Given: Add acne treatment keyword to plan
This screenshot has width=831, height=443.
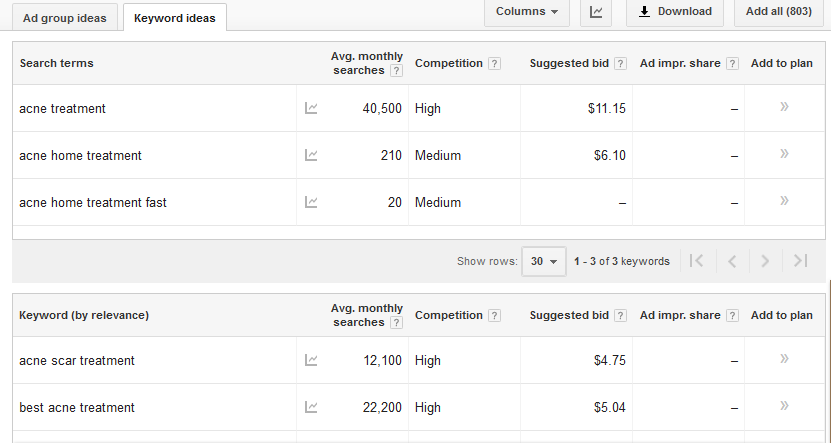Looking at the screenshot, I should pos(784,107).
